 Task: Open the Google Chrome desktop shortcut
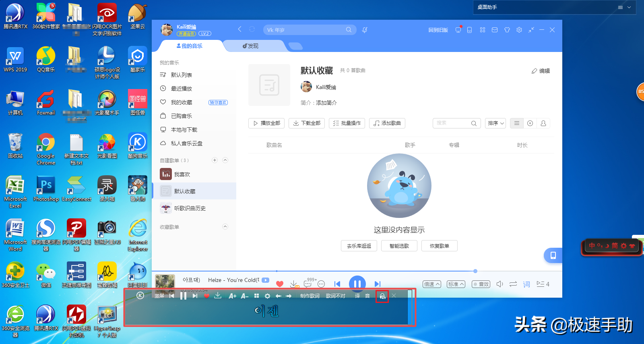point(46,149)
